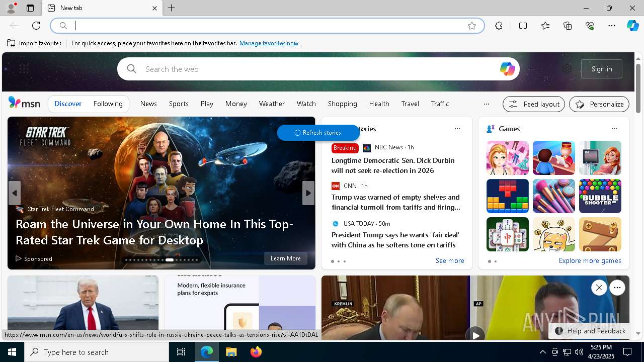Open the Favorites list icon

click(545, 26)
